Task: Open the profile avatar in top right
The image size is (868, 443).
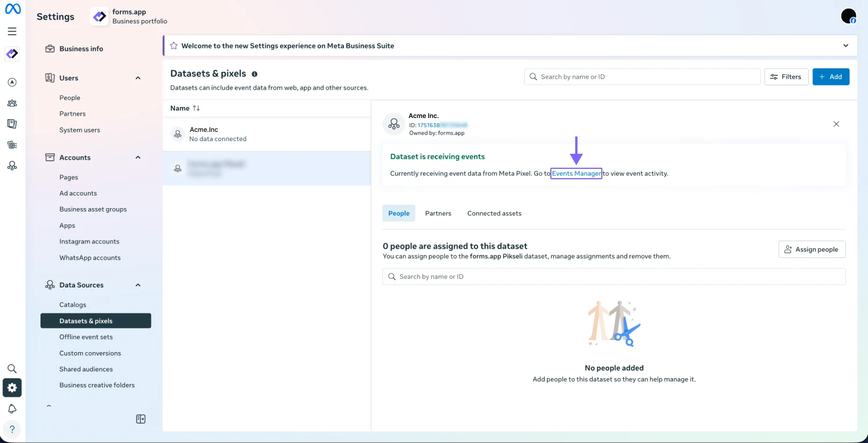Action: point(848,16)
